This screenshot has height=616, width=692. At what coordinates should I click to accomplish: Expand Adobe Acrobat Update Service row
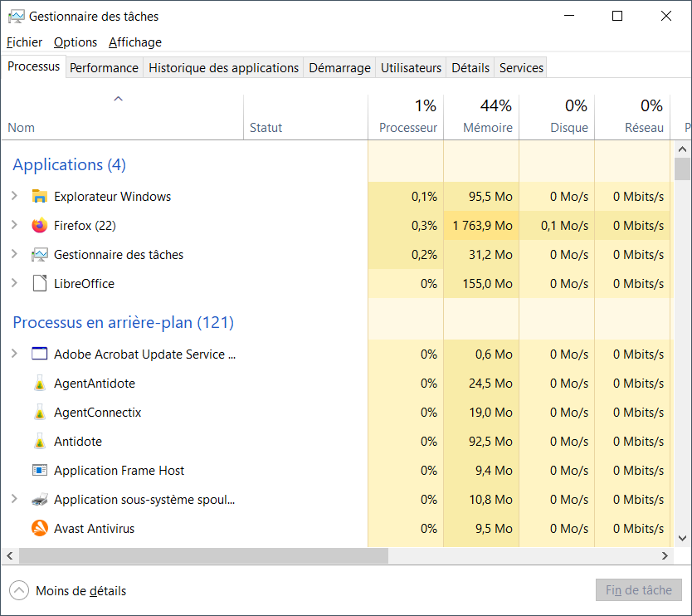pos(14,354)
